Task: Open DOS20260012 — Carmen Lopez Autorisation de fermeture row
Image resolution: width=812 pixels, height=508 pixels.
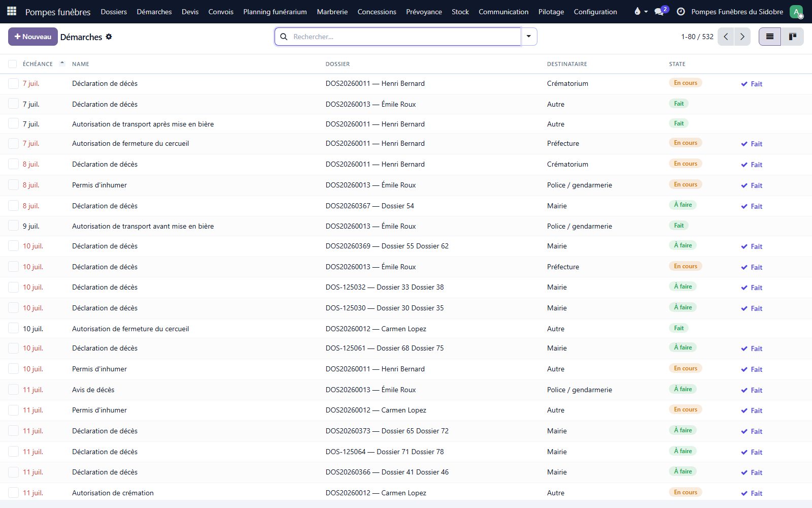Action: pyautogui.click(x=406, y=329)
